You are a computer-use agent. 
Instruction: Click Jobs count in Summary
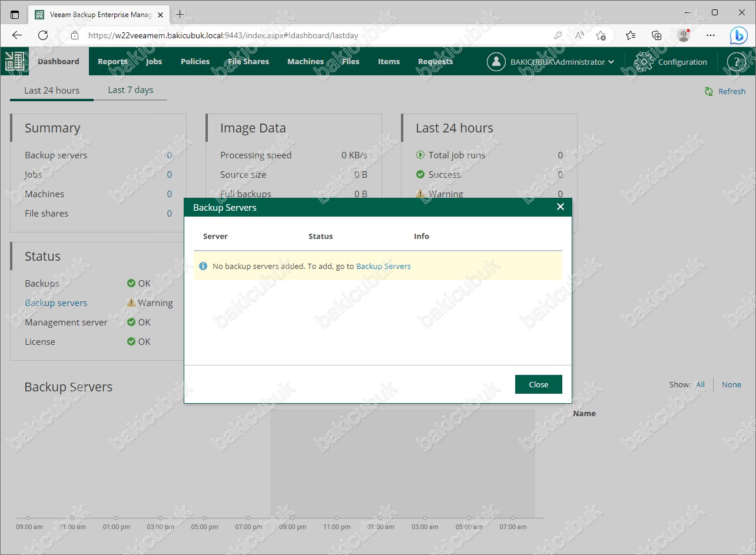(170, 174)
